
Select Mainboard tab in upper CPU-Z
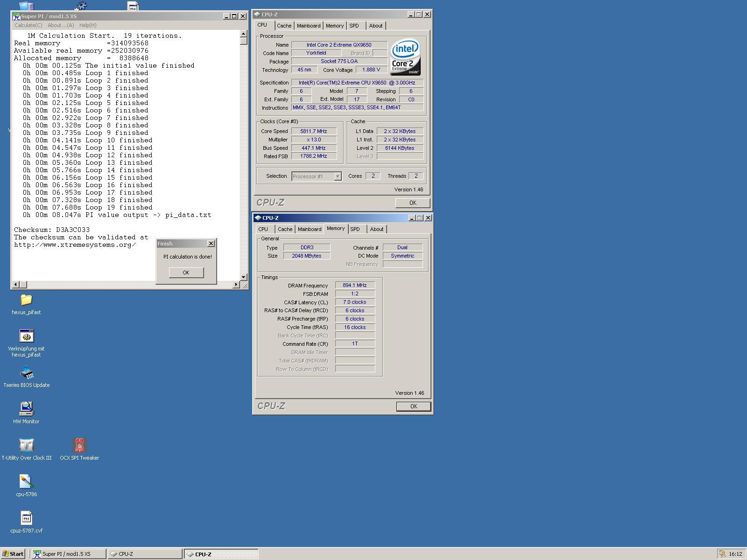(309, 26)
